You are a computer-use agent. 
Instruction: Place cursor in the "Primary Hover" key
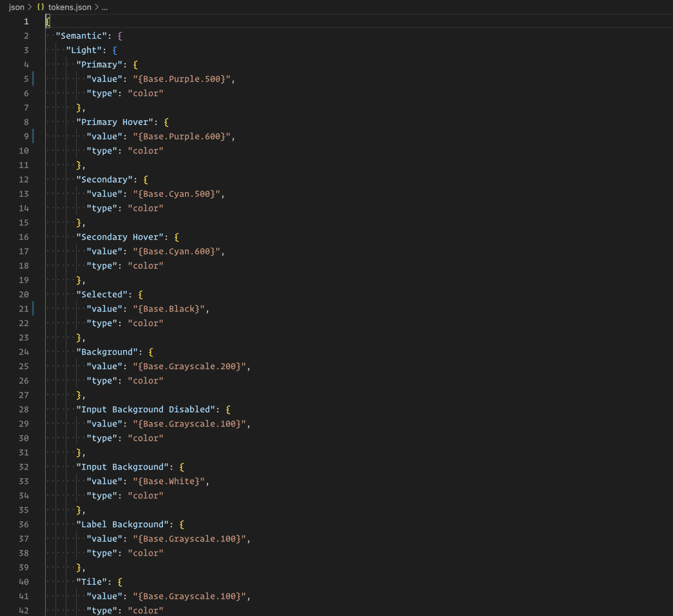coord(114,122)
